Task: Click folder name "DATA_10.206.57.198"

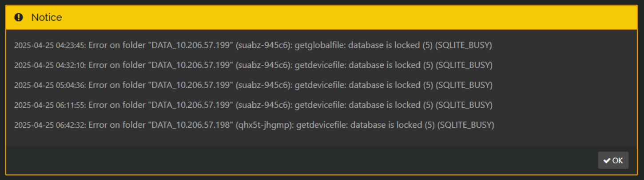Action: [x=191, y=125]
